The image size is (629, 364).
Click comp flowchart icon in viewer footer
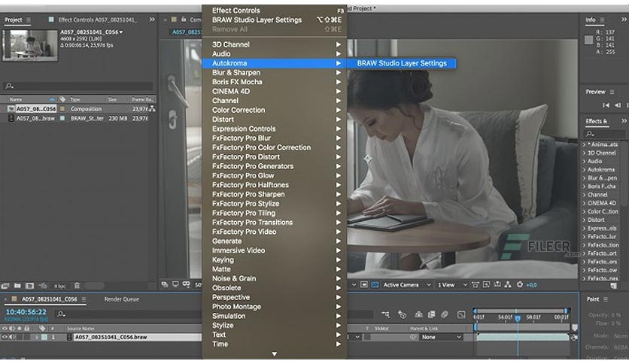508,284
